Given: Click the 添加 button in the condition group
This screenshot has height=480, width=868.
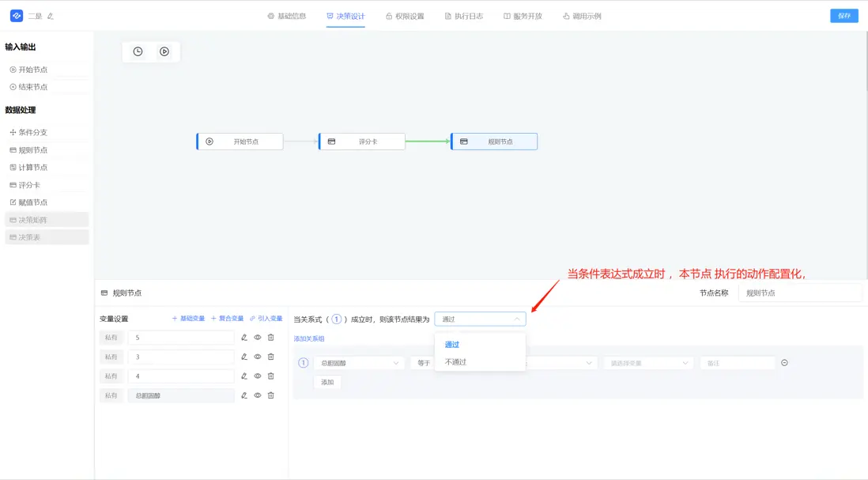Looking at the screenshot, I should (328, 383).
